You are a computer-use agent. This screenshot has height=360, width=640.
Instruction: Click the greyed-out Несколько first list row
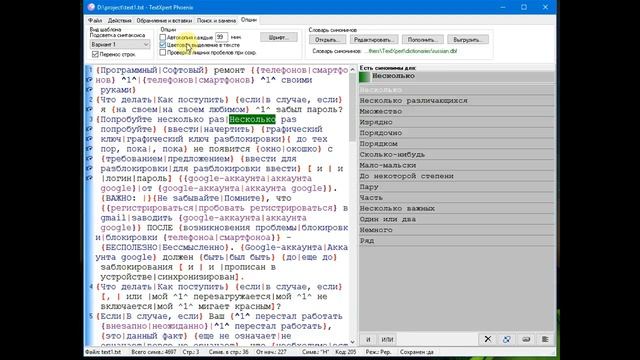point(457,89)
